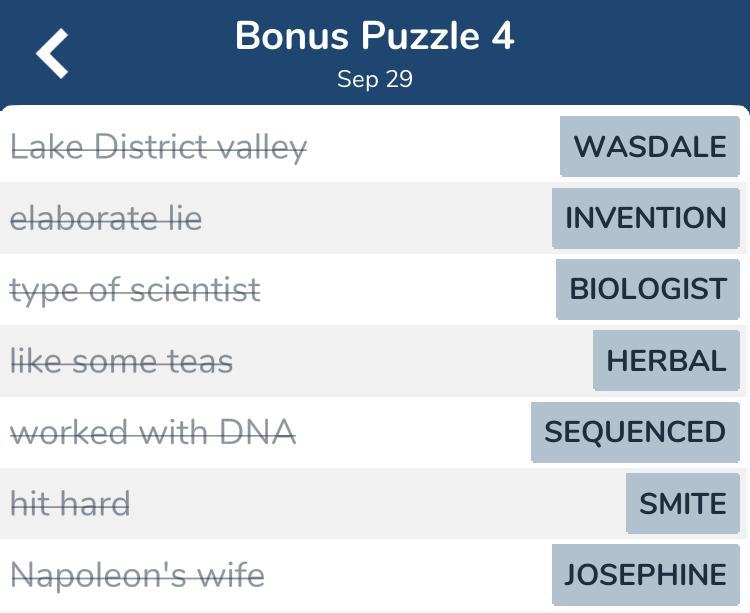Click the "Napoleon's wife" clue

(137, 575)
